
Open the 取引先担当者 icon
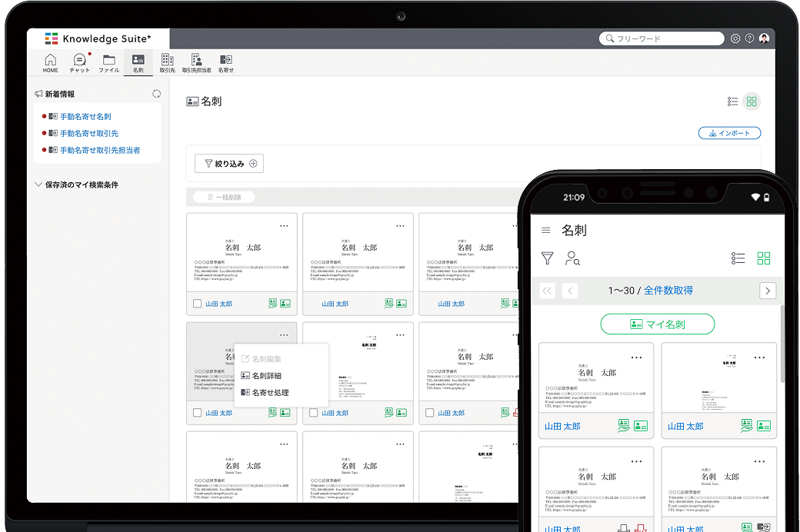[196, 62]
